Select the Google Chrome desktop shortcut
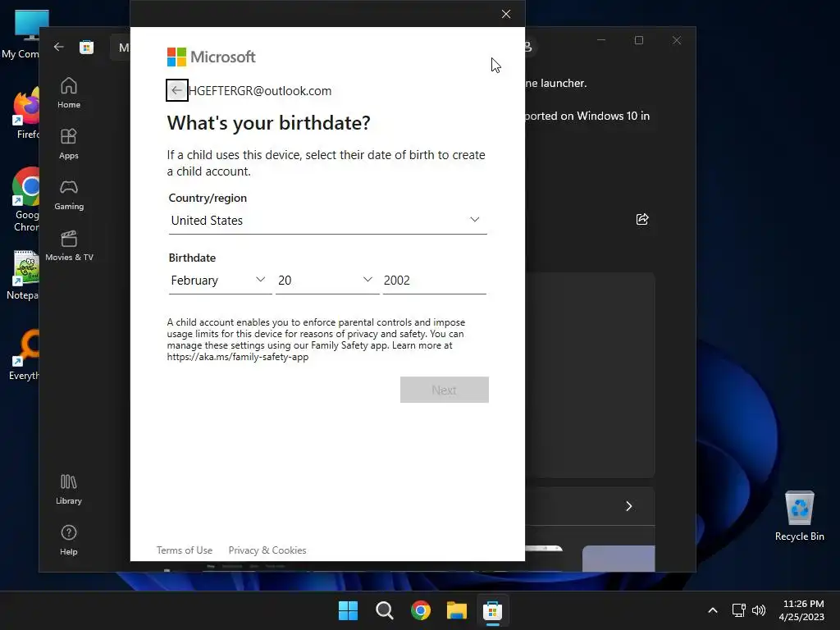This screenshot has height=630, width=840. (x=25, y=199)
